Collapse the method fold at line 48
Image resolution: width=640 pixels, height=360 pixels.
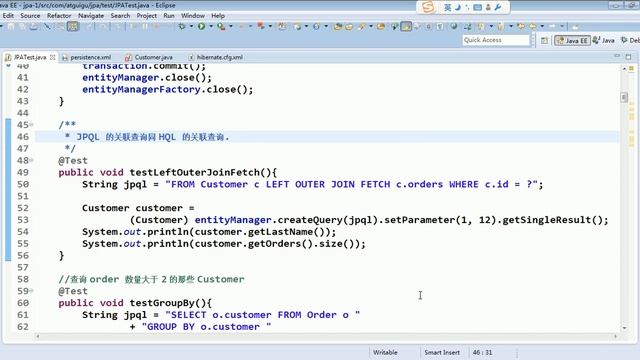(31, 160)
